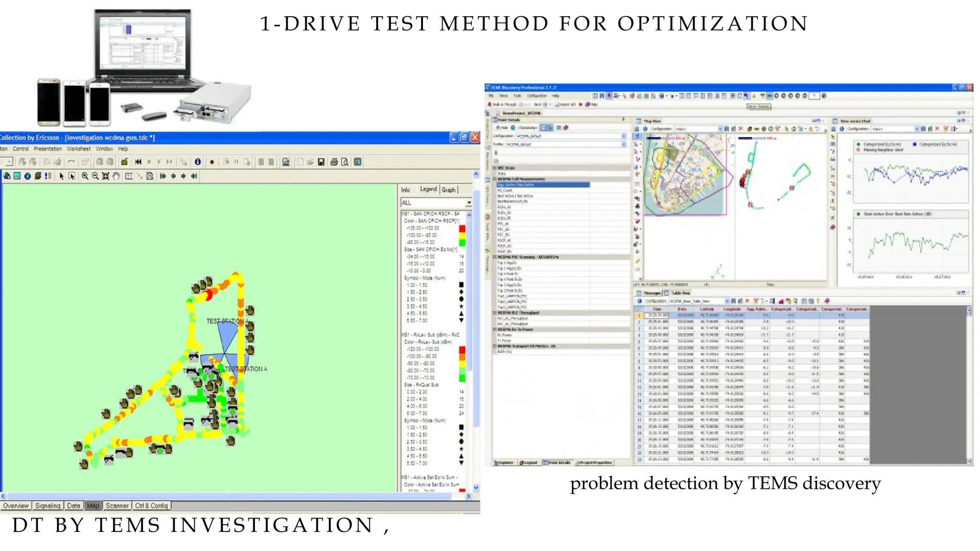Open the ALL dropdown in legend panel

tap(469, 203)
